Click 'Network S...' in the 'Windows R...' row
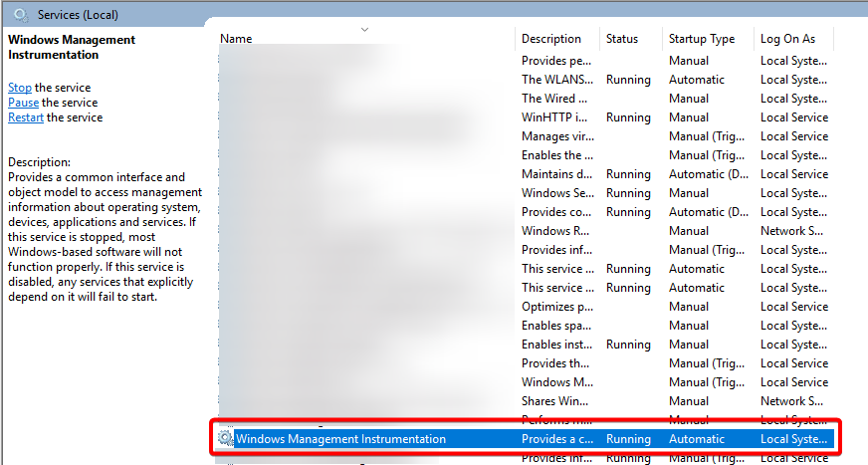Screen dimensions: 868x465 pos(791,231)
